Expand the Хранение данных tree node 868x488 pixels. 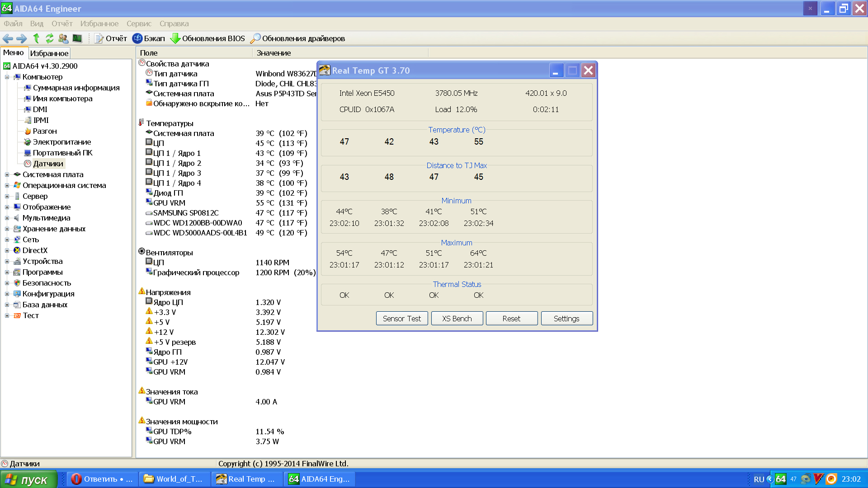[x=7, y=229]
